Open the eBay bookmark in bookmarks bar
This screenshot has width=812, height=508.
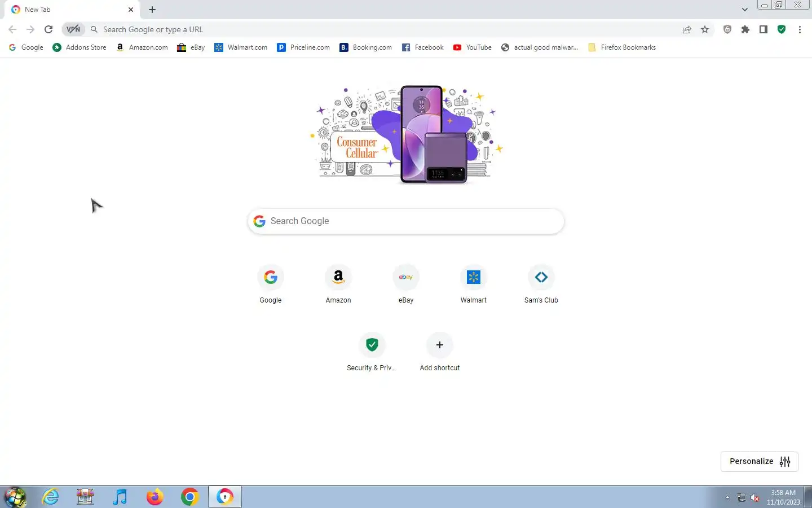(191, 47)
